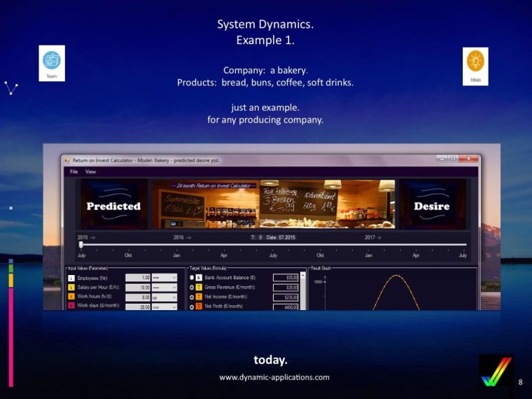532x399 pixels.
Task: Click the Ideas lightbulb icon
Action: [475, 66]
